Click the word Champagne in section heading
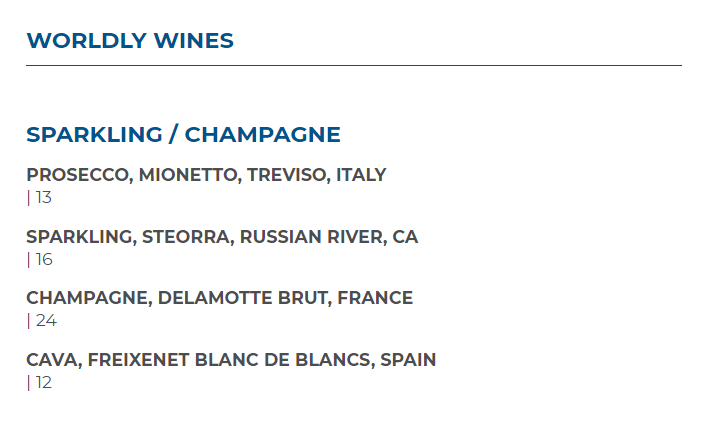The height and width of the screenshot is (431, 715). (x=263, y=135)
